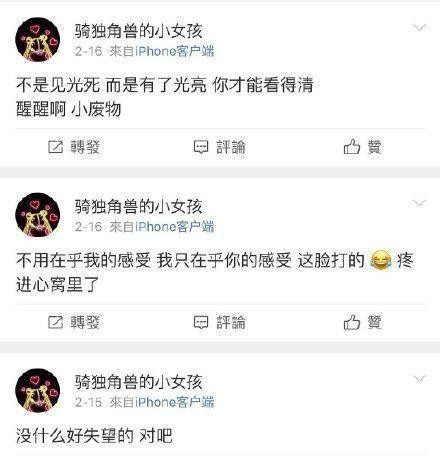The width and height of the screenshot is (440, 459).
Task: Click the repost icon on the first post
Action: tap(55, 147)
